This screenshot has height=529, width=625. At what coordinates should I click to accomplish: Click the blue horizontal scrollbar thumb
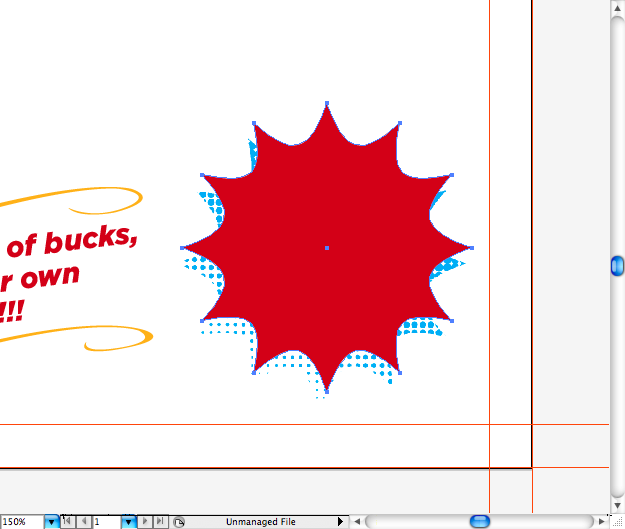pyautogui.click(x=480, y=521)
